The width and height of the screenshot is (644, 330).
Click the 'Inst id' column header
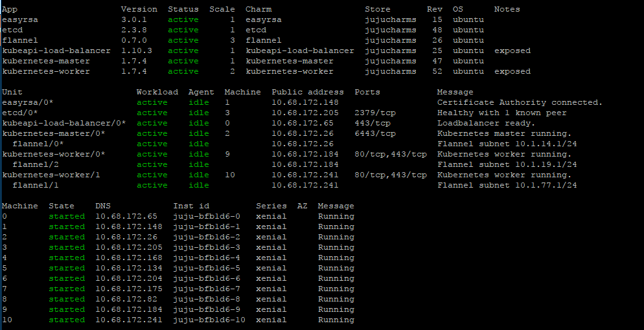[x=191, y=206]
